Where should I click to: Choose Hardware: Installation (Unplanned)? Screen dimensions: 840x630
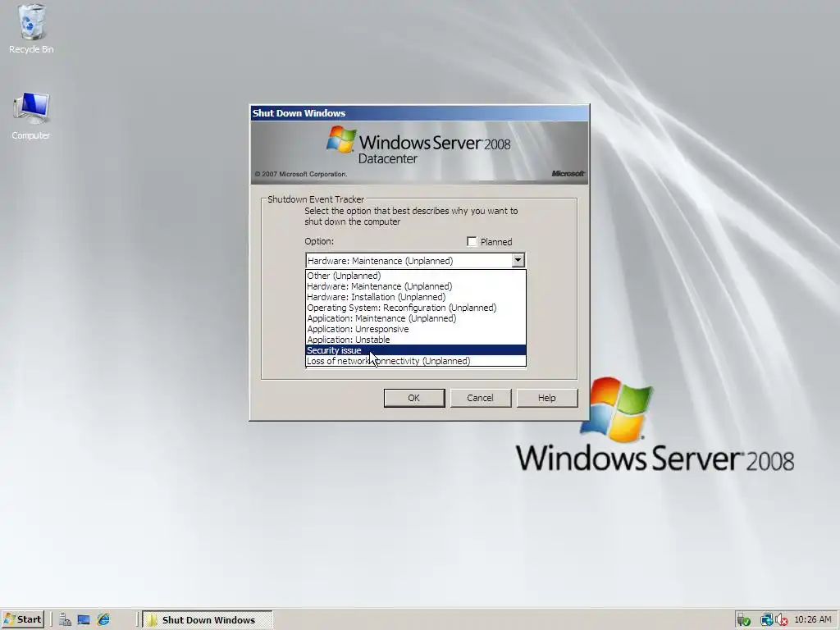(416, 297)
